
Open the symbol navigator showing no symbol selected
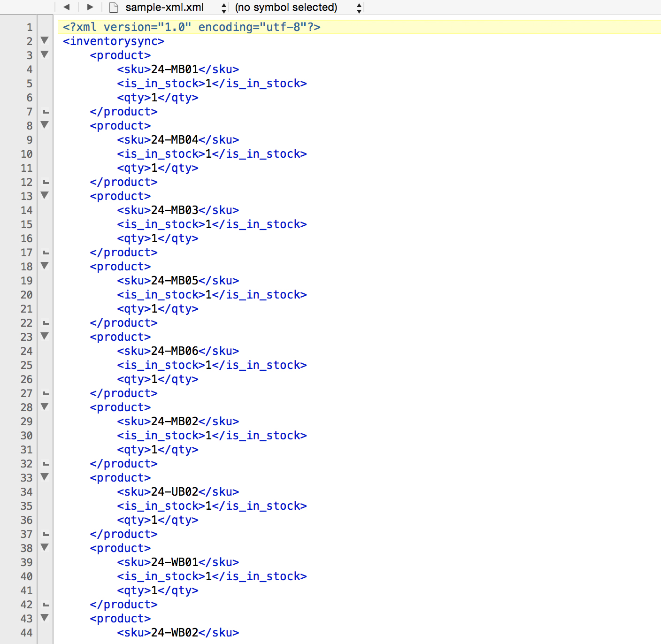[286, 7]
